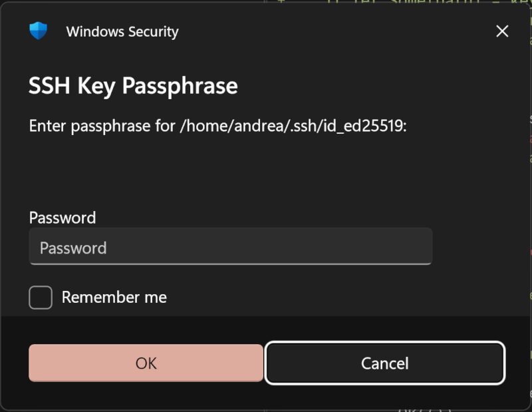Click the Windows Security title text
Screen dimensions: 532x412
[x=122, y=31]
